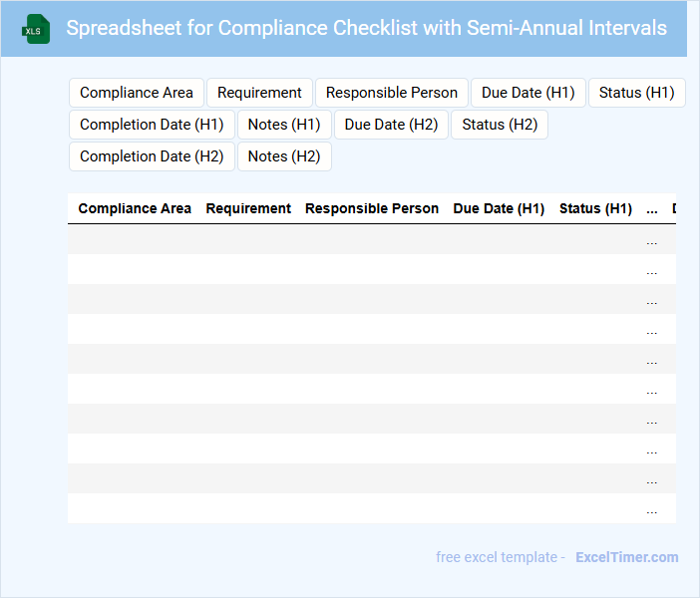Click the Requirement column header

coord(248,208)
